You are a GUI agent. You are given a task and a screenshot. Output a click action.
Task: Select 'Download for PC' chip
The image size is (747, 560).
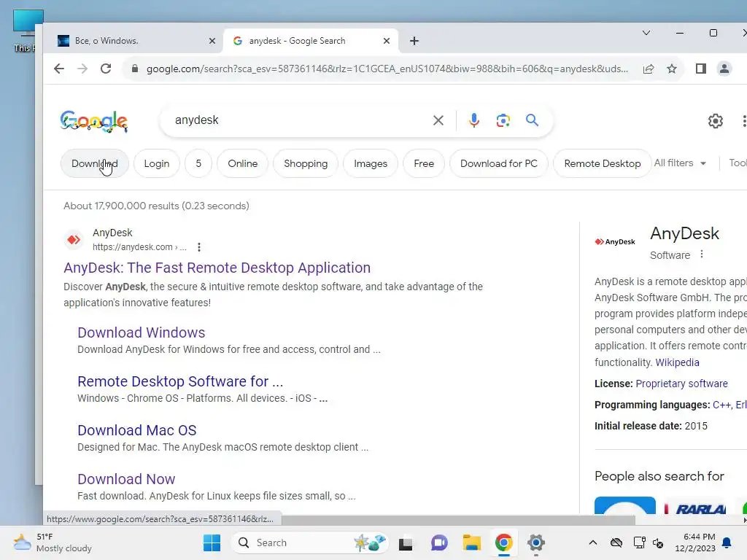pyautogui.click(x=498, y=163)
